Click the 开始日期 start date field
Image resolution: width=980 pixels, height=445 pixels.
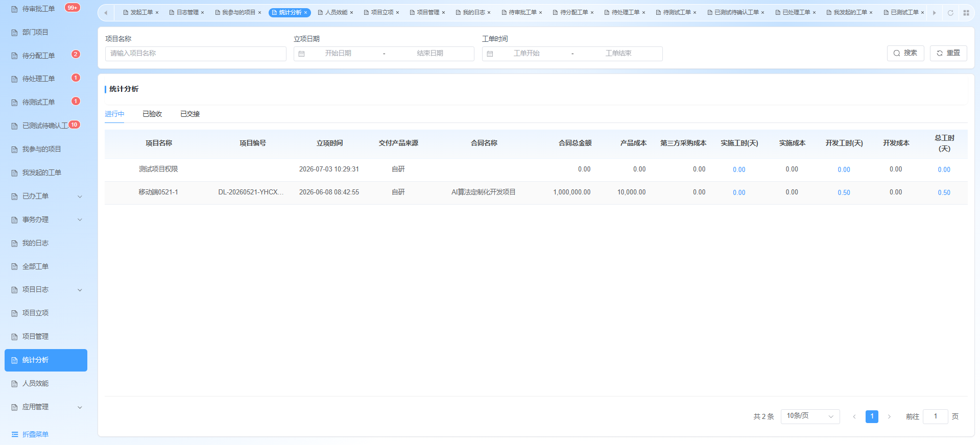pyautogui.click(x=338, y=54)
